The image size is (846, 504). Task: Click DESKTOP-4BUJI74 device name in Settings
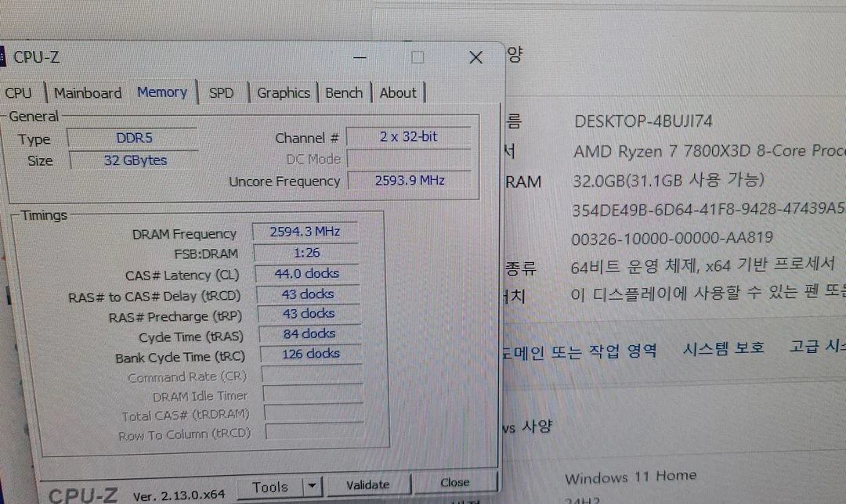click(643, 121)
